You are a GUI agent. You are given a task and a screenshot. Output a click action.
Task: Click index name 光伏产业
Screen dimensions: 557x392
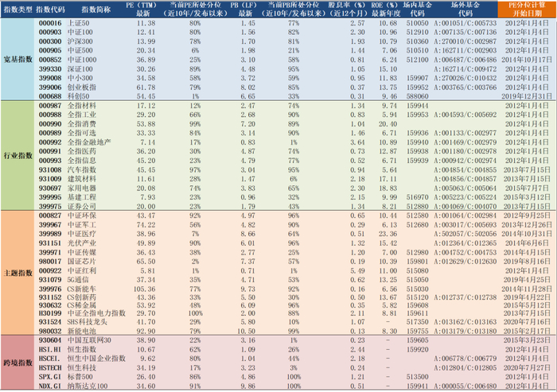tap(82, 243)
